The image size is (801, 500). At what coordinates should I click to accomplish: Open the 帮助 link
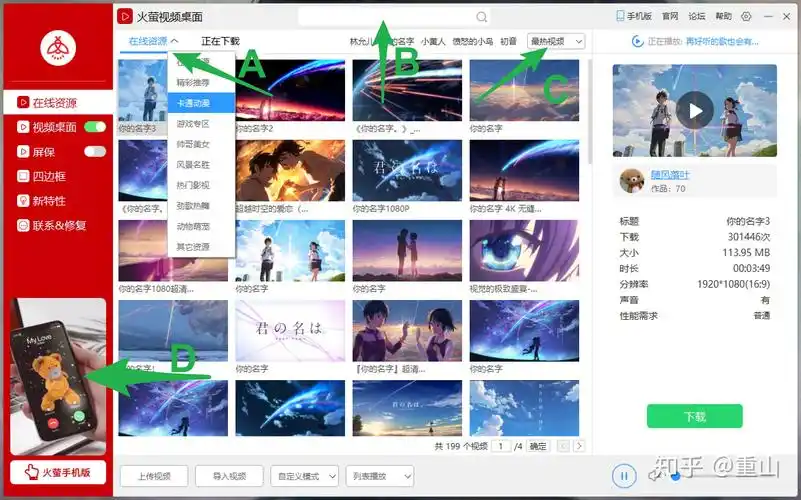click(723, 16)
